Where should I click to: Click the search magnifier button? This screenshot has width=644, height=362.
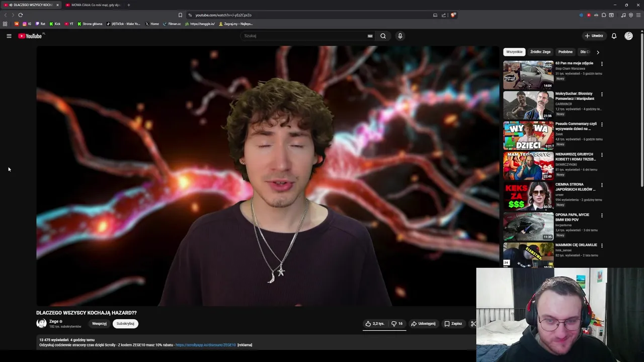[x=383, y=36]
